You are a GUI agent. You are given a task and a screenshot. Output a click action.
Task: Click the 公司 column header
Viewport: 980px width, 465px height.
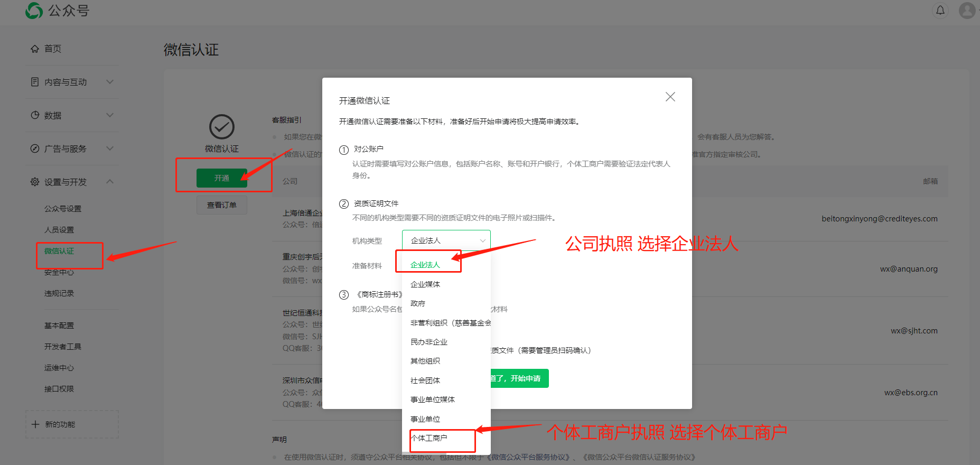tap(290, 181)
